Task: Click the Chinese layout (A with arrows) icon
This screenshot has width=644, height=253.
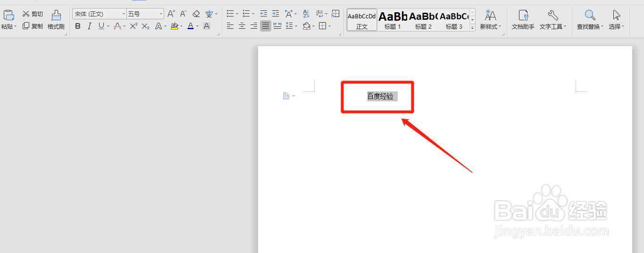Action: click(x=288, y=14)
